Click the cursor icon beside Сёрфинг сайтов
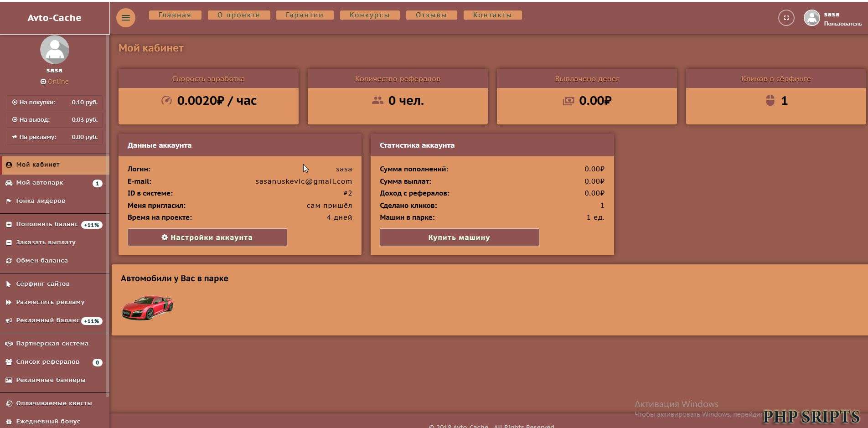 9,284
